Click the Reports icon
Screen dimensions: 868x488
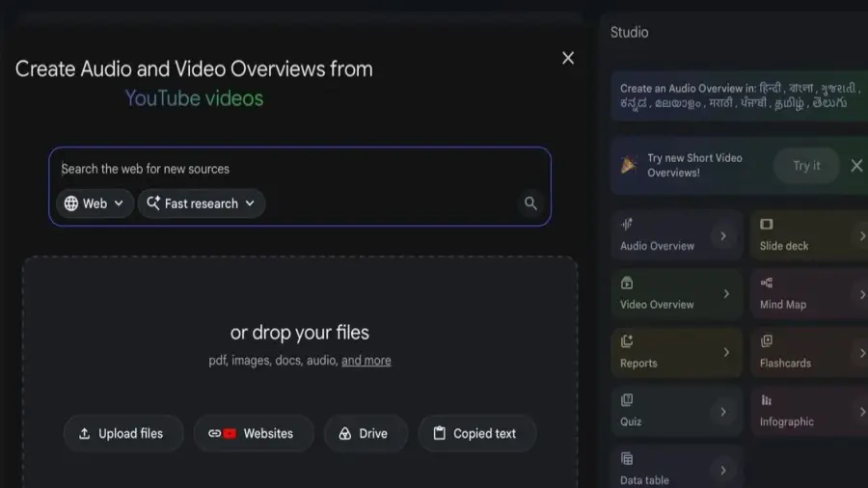coord(627,341)
